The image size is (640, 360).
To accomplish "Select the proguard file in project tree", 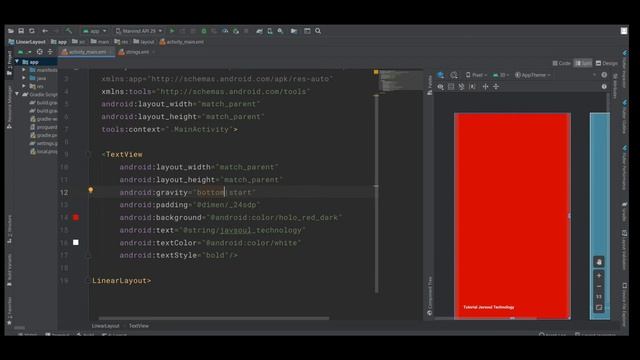I will (x=43, y=127).
